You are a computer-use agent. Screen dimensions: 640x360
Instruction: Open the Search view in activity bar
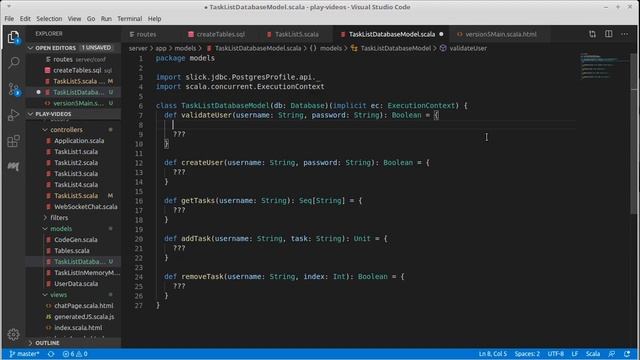click(x=13, y=62)
